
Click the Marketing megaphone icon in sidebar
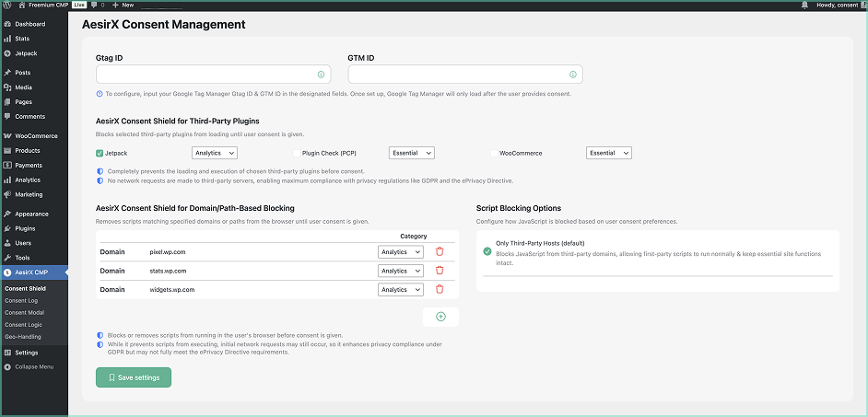[7, 194]
